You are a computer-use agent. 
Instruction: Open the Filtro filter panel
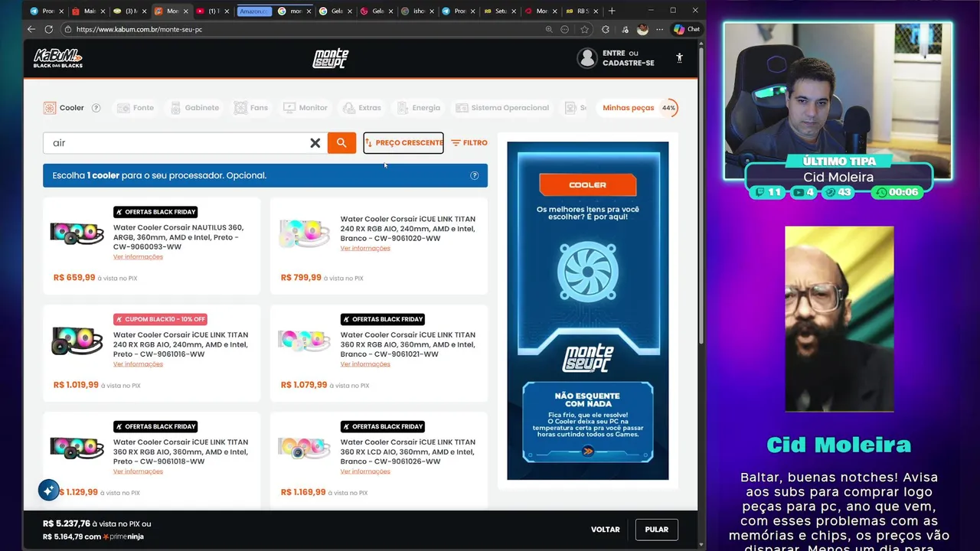(469, 143)
